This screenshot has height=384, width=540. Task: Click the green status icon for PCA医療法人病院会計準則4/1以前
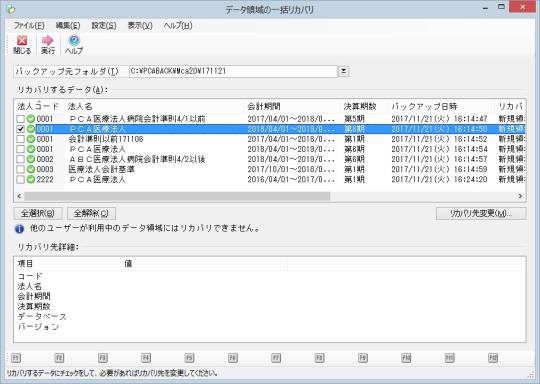(31, 119)
